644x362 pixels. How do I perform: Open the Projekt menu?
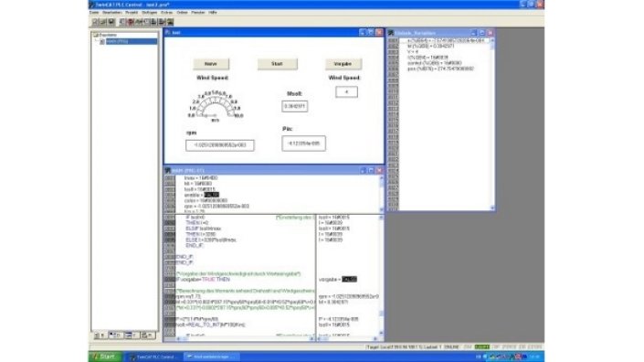(x=132, y=13)
